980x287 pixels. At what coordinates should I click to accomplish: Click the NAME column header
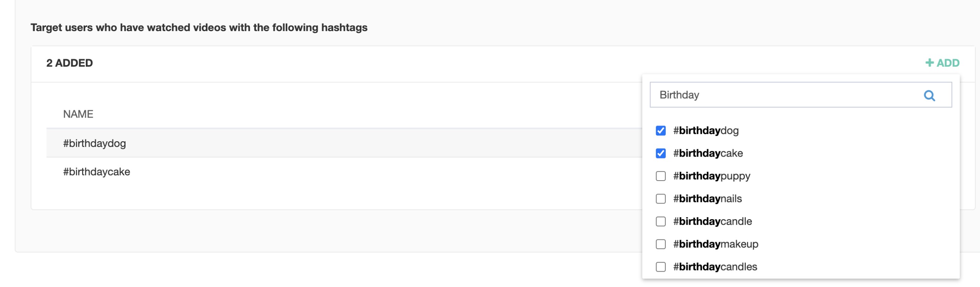tap(78, 114)
